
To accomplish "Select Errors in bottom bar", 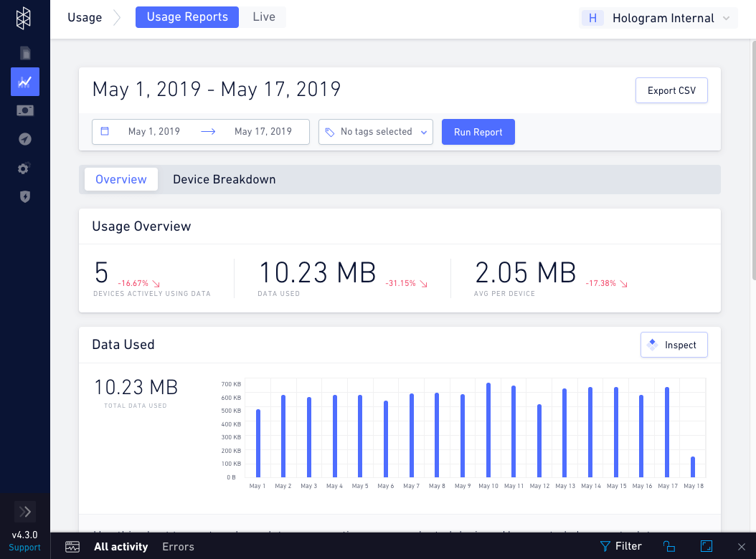I will (178, 547).
